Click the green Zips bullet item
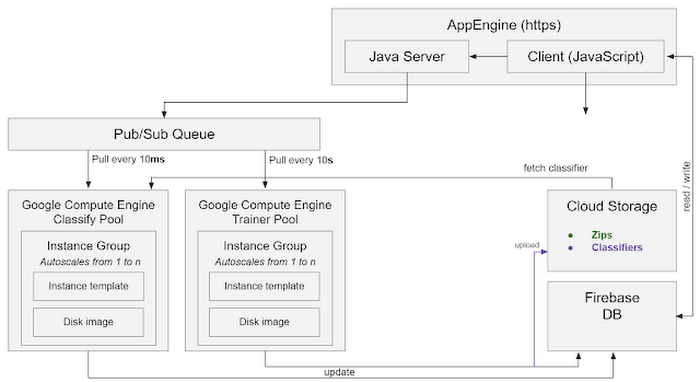This screenshot has height=382, width=700. (601, 235)
